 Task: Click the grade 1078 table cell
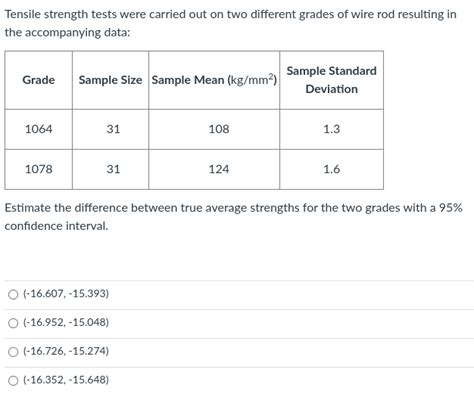tap(39, 169)
